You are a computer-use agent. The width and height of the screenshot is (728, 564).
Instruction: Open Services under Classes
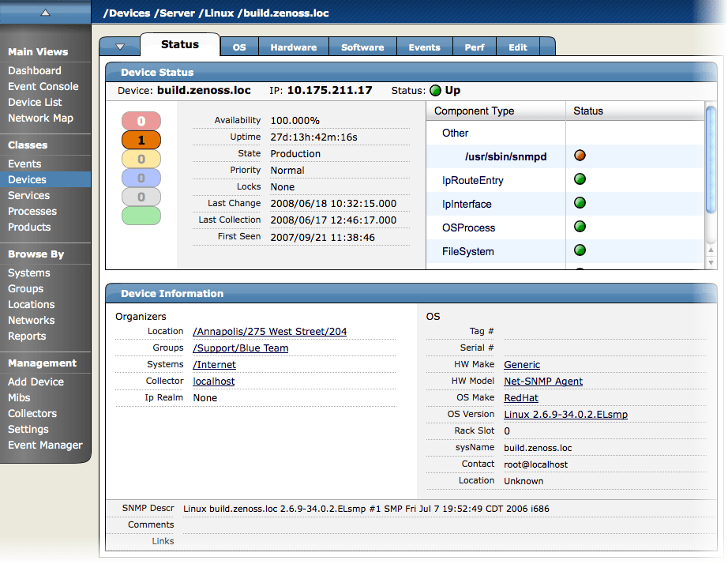pos(28,196)
